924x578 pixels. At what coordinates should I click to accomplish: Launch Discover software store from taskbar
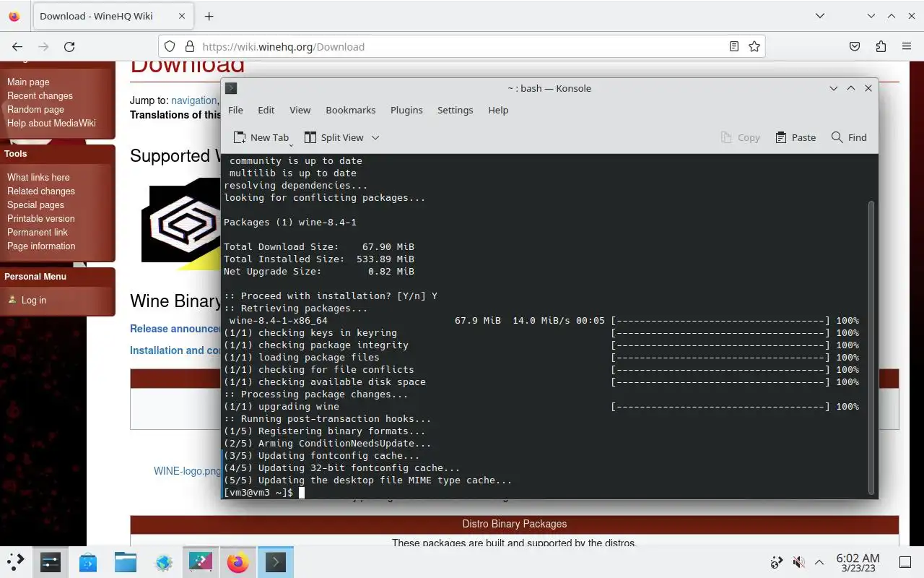point(88,562)
